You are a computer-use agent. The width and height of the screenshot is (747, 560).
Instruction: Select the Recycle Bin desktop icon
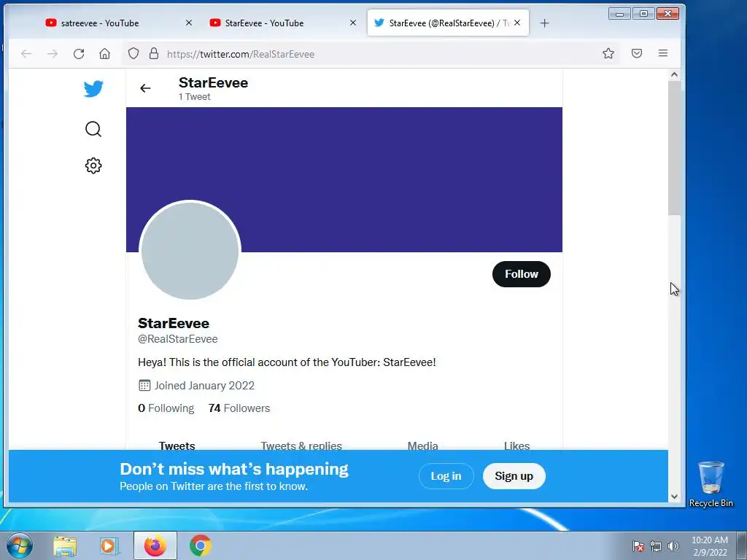click(x=711, y=484)
